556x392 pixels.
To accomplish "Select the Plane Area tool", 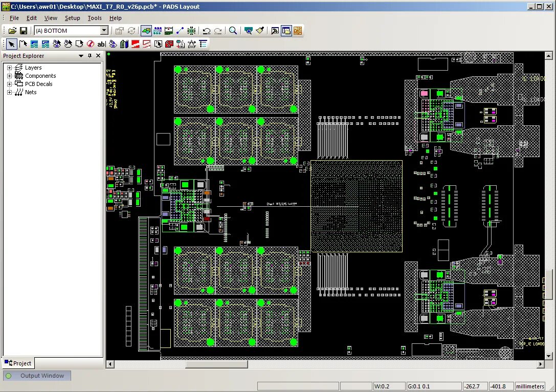I will [x=136, y=44].
